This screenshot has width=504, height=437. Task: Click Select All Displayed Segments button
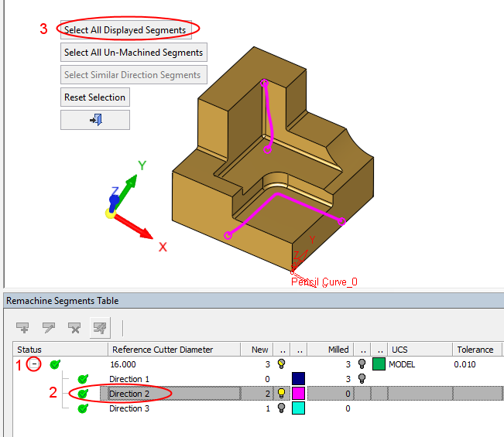[125, 30]
